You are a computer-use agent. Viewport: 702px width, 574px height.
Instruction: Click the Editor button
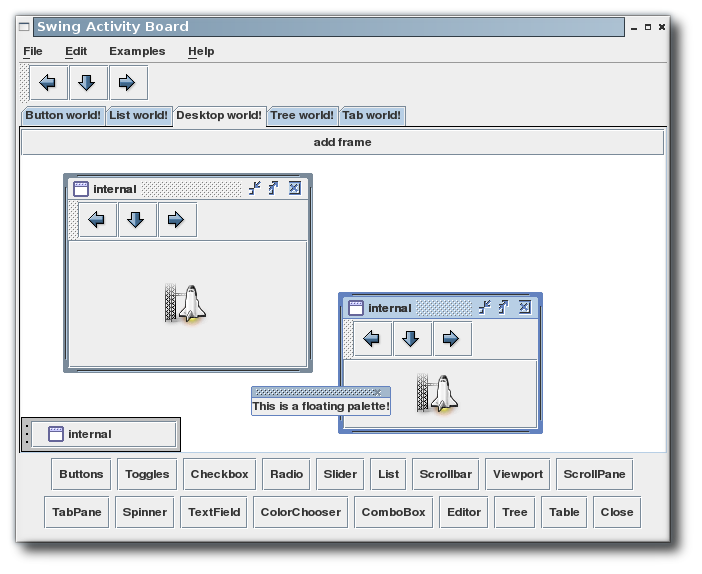point(464,512)
